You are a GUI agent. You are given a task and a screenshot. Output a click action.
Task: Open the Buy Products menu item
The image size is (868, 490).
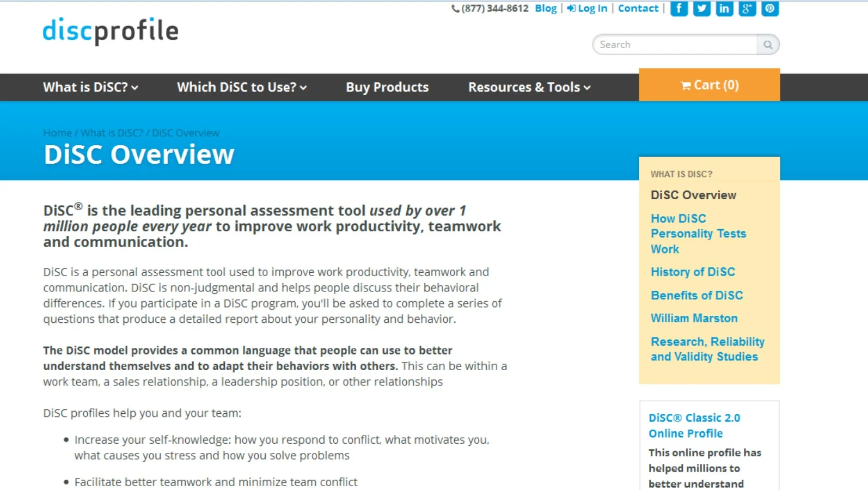(x=387, y=87)
